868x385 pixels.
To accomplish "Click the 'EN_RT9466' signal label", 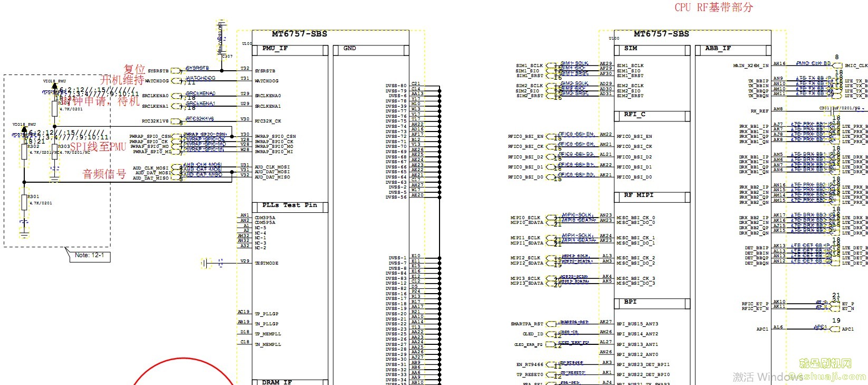I will coord(530,364).
